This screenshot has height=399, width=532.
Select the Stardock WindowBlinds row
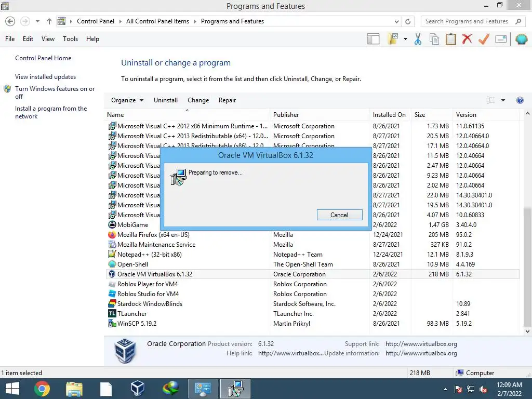[x=313, y=303]
